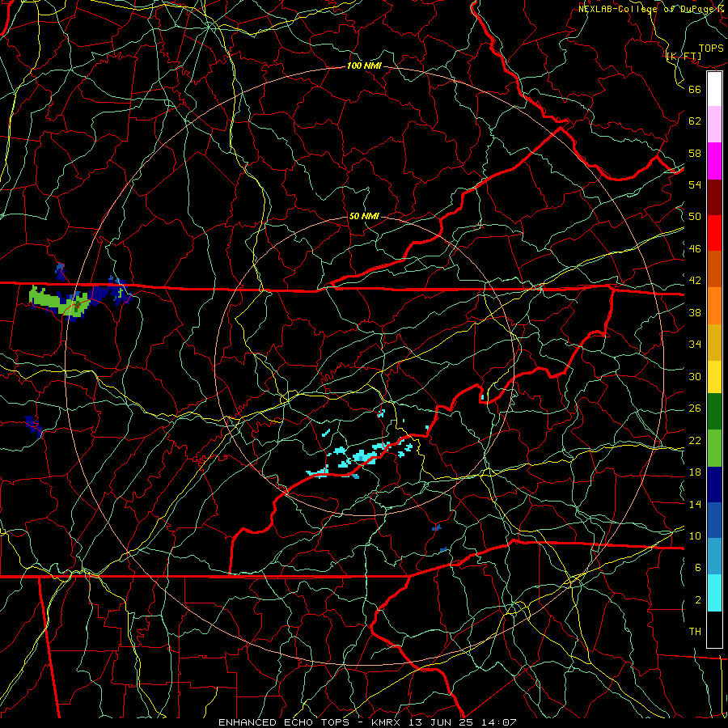Screen dimensions: 728x728
Task: Click the legend label "TH"
Action: (x=695, y=632)
